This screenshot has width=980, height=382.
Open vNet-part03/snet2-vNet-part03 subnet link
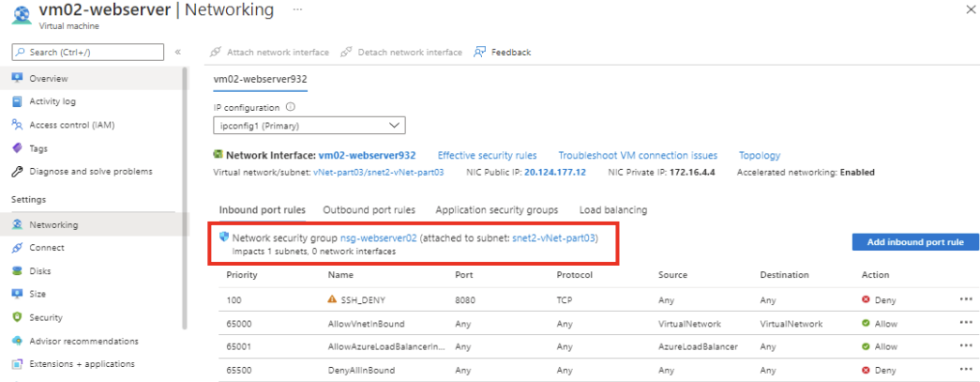click(378, 172)
